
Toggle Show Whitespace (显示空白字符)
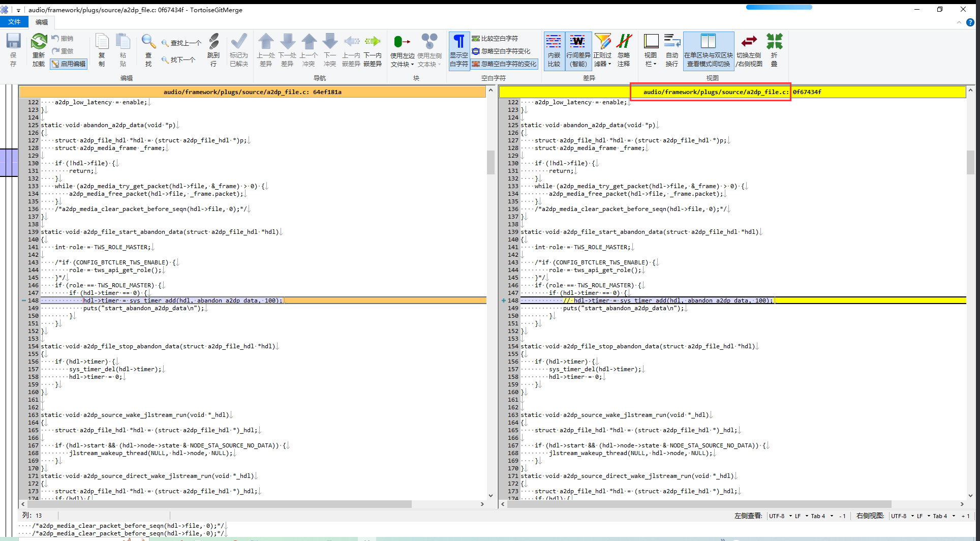pos(458,50)
